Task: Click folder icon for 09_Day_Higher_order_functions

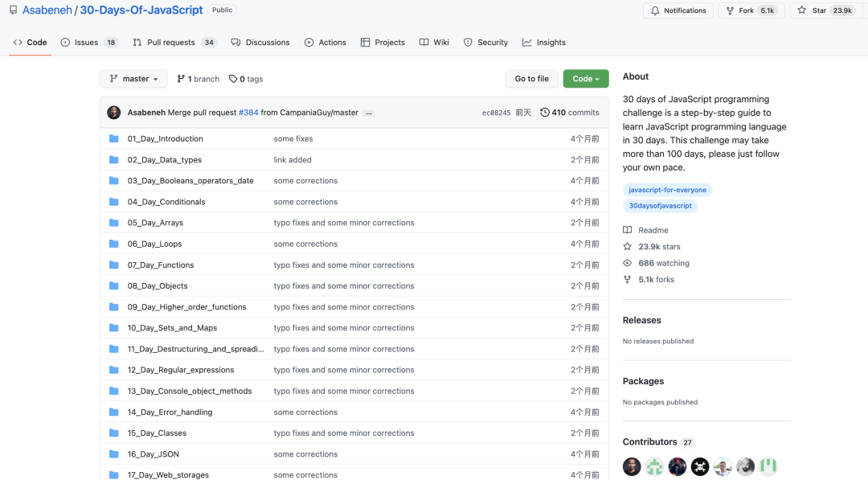Action: click(114, 306)
